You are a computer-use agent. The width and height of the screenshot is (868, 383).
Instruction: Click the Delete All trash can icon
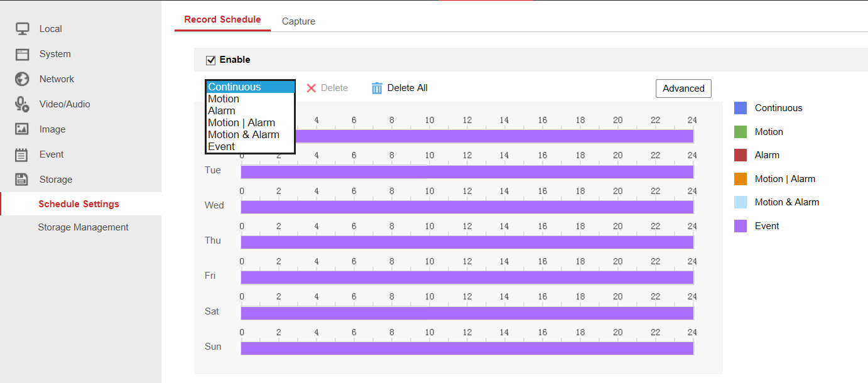[377, 88]
